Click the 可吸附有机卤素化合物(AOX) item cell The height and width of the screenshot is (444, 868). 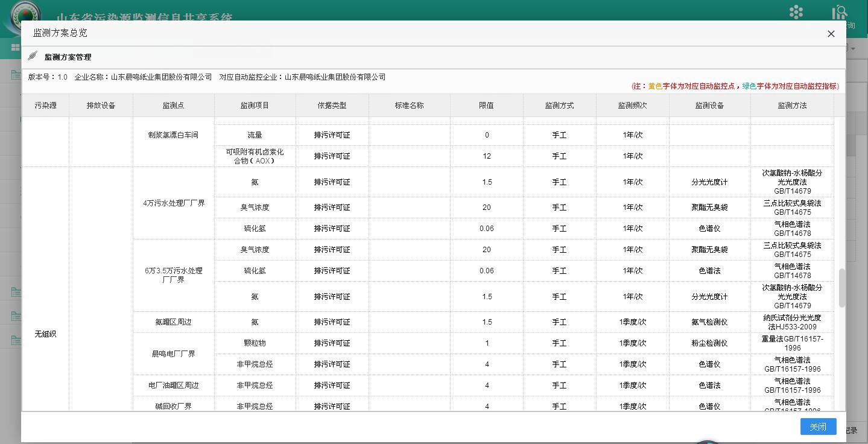tap(255, 156)
